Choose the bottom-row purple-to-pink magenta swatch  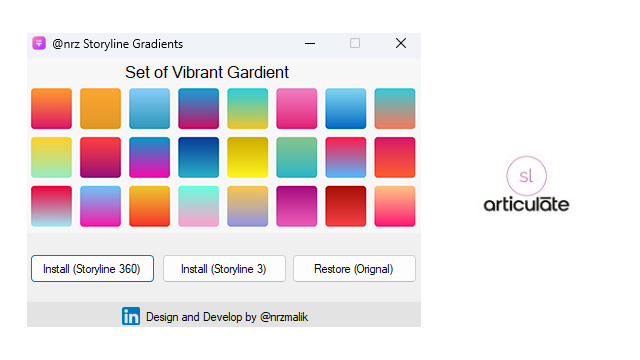tap(297, 207)
